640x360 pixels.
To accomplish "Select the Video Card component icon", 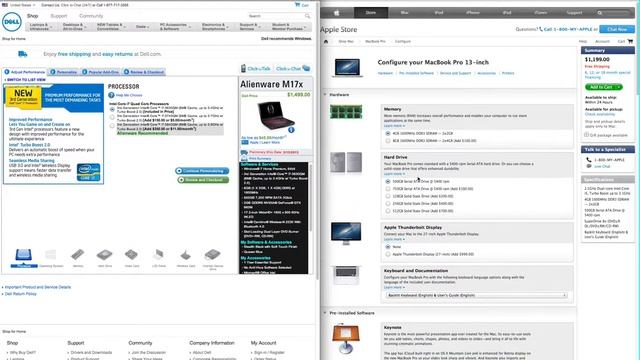I will [x=131, y=256].
